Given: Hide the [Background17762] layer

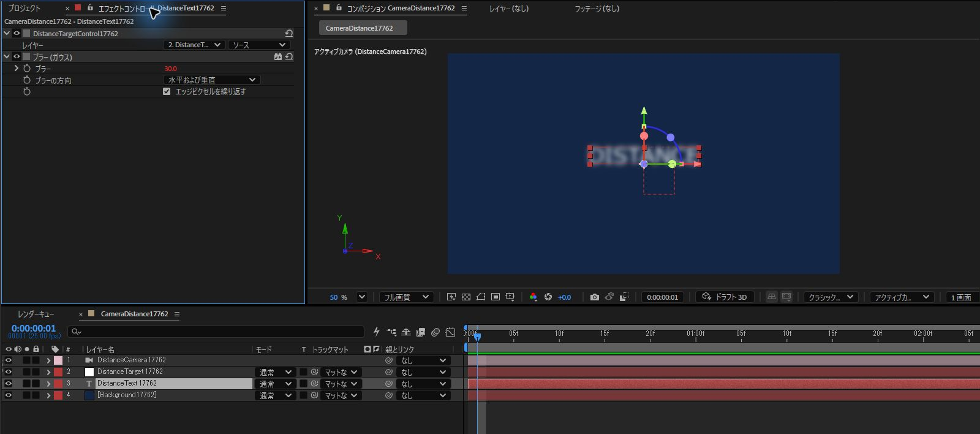Looking at the screenshot, I should [x=8, y=395].
